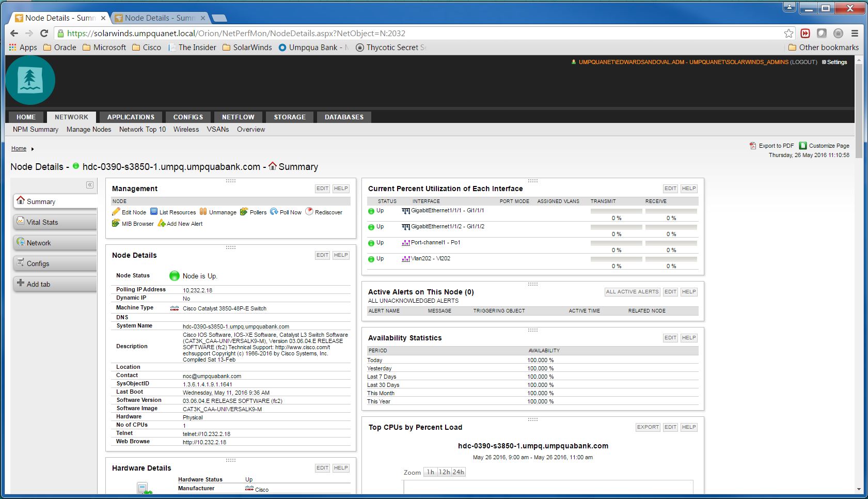Image resolution: width=868 pixels, height=499 pixels.
Task: Select the Vital Stats sidebar tab
Action: 55,222
